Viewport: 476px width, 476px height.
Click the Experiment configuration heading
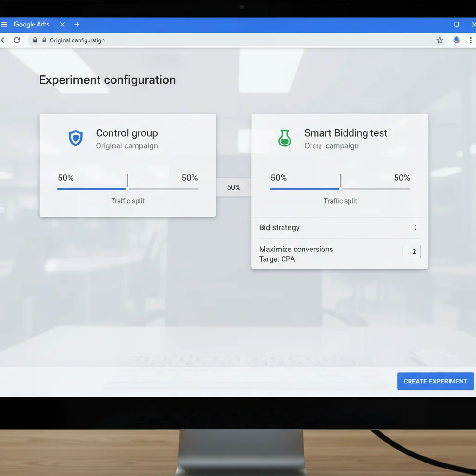(x=107, y=80)
